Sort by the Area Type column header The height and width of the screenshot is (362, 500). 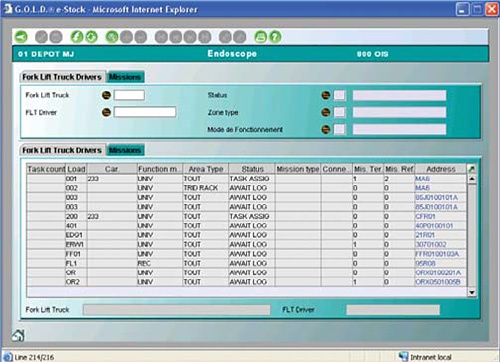206,169
